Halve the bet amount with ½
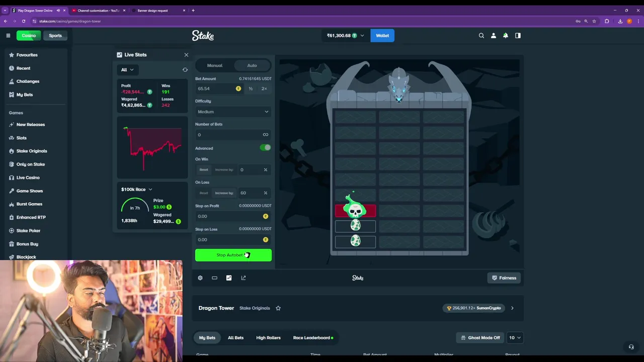Screen dimensions: 644x362 click(x=251, y=88)
